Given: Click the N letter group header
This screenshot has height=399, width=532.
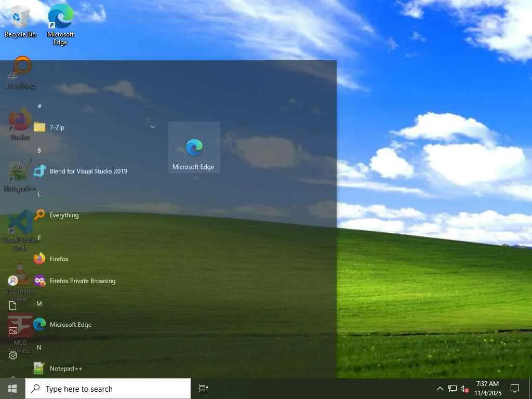Looking at the screenshot, I should (39, 348).
